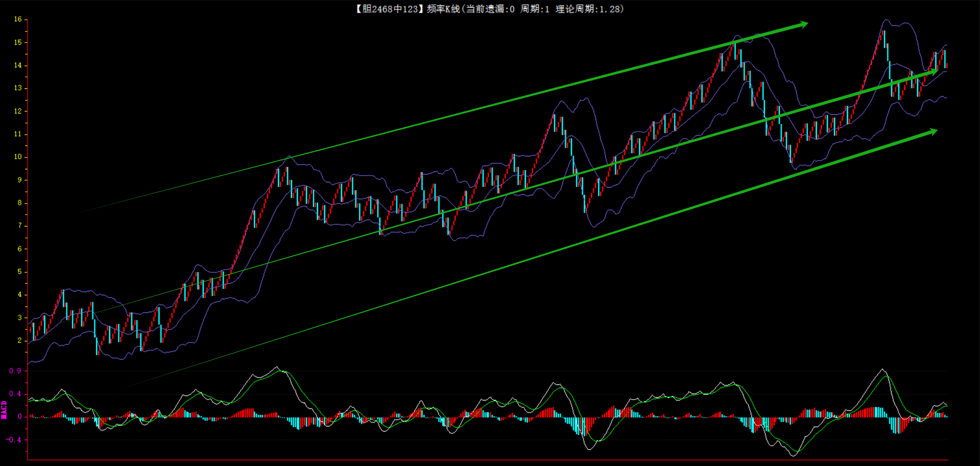This screenshot has height=466, width=980.
Task: Click the 2 label on the price axis
Action: coord(20,340)
